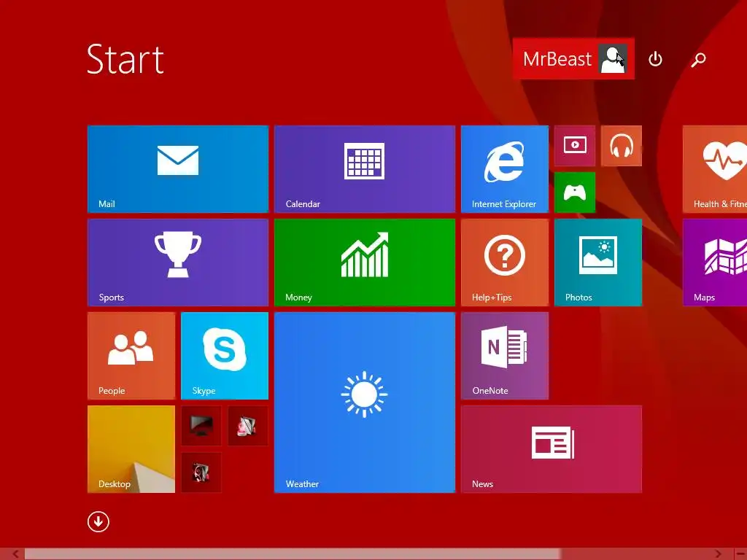Viewport: 747px width, 560px height.
Task: Open the News tile
Action: pos(551,449)
